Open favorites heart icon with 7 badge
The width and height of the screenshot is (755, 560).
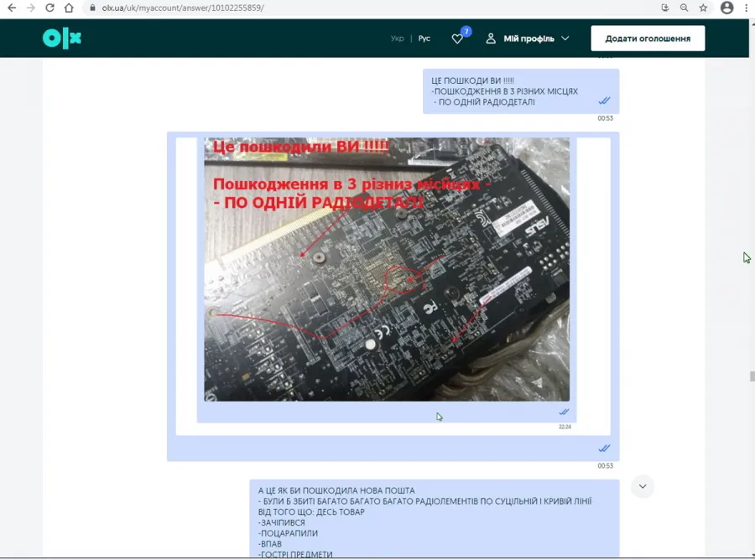(458, 39)
